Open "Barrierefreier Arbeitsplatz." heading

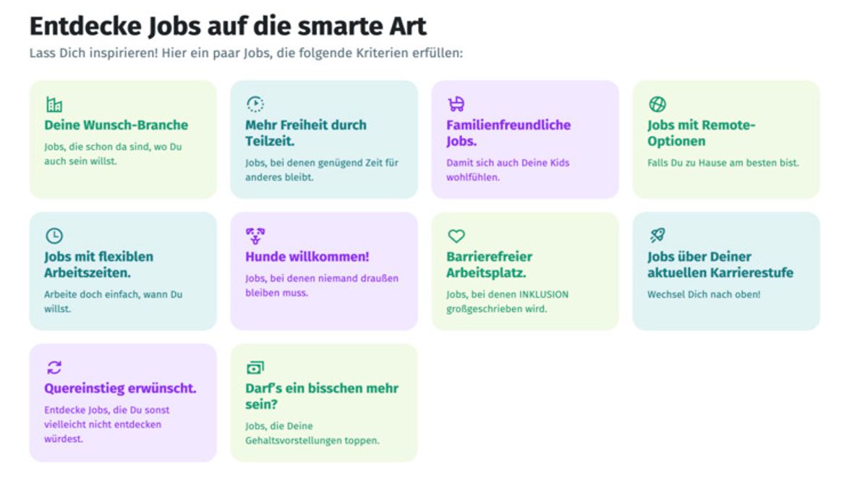[489, 265]
